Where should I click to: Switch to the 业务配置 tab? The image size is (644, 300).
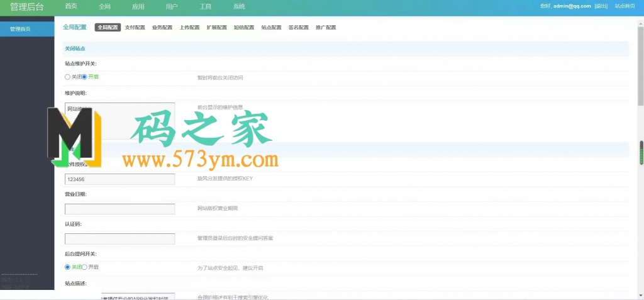click(162, 28)
